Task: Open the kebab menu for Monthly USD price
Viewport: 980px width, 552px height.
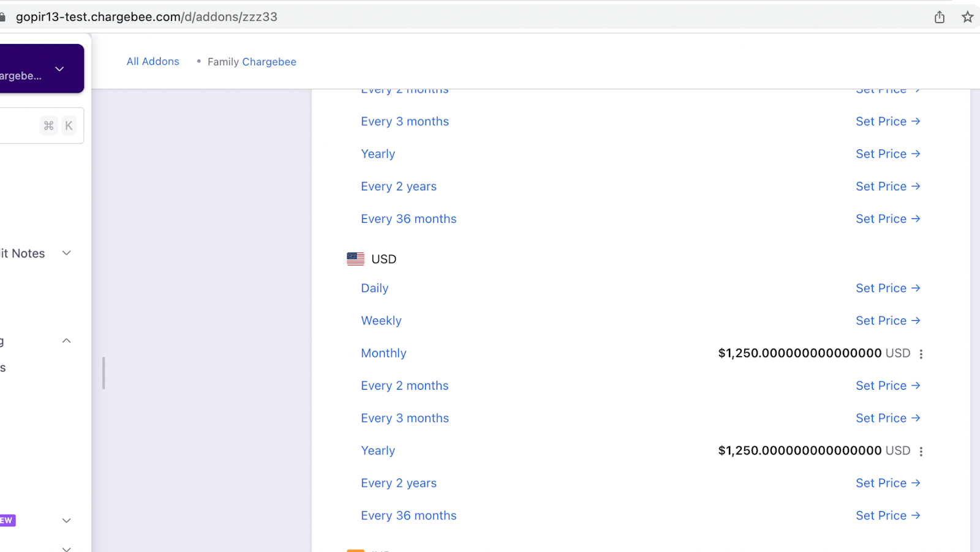Action: 921,354
